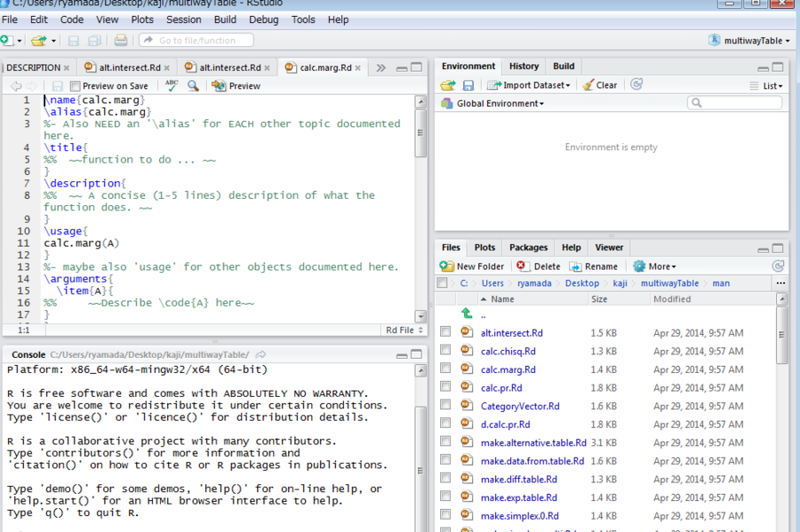Click the refresh file listing icon
The width and height of the screenshot is (800, 532).
click(778, 266)
